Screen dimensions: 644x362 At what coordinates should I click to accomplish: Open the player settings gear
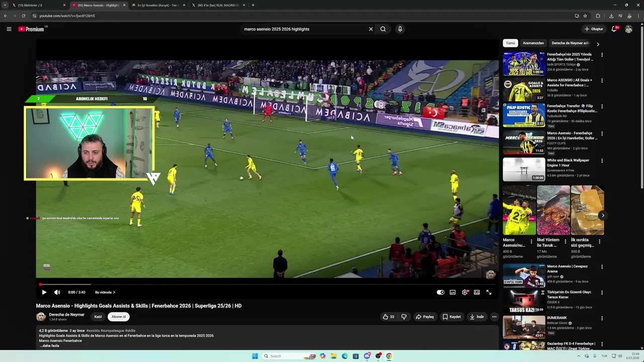[465, 292]
